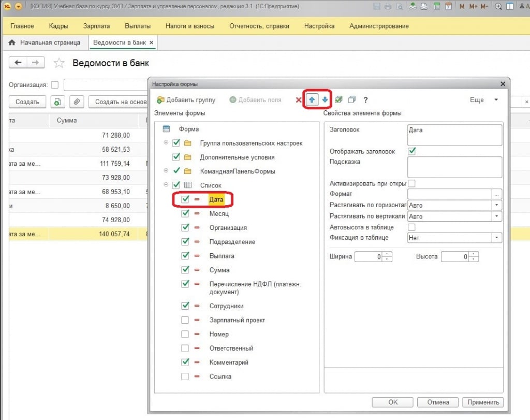530x420 pixels.
Task: Click the Применить button
Action: pyautogui.click(x=482, y=402)
